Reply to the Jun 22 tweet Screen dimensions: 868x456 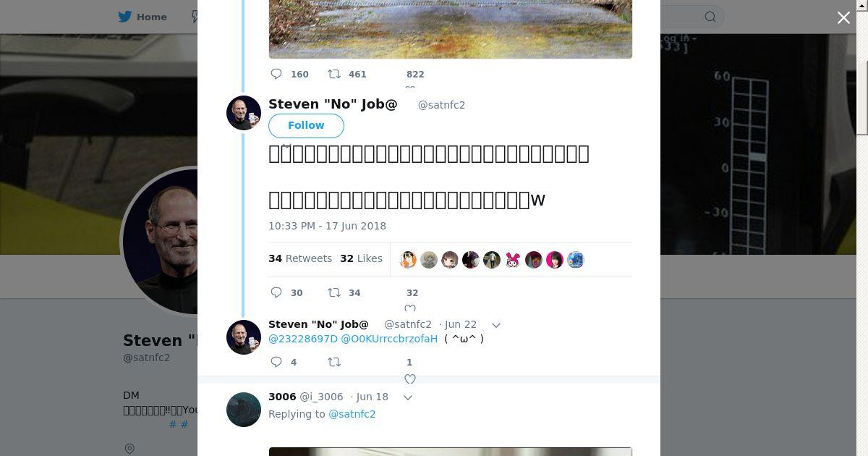point(276,362)
